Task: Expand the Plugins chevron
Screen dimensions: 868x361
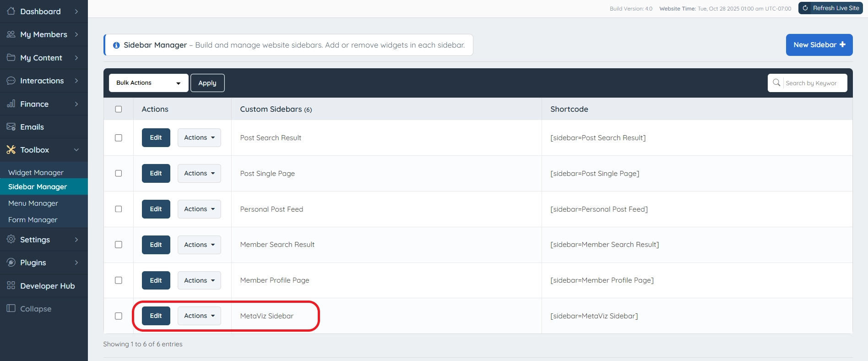Action: pos(76,263)
